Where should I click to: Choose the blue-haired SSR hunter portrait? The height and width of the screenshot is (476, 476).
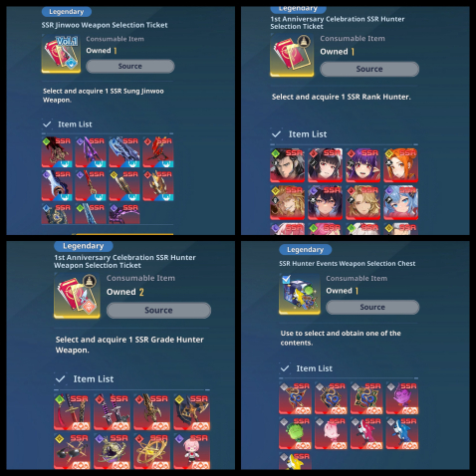(401, 203)
